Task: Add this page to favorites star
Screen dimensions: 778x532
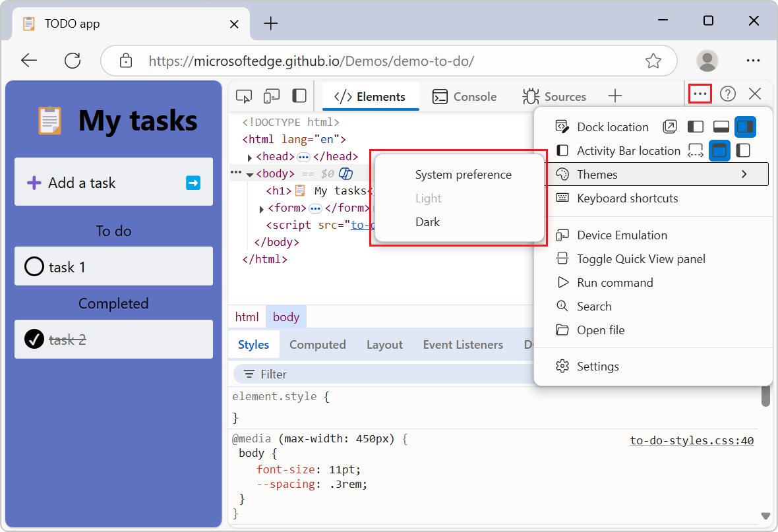Action: point(653,61)
